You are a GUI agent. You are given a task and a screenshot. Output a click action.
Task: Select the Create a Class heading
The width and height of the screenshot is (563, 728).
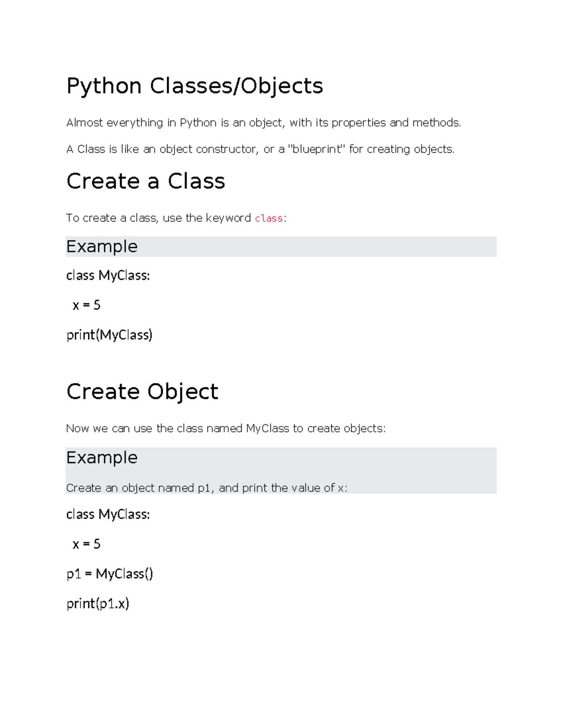pyautogui.click(x=145, y=181)
